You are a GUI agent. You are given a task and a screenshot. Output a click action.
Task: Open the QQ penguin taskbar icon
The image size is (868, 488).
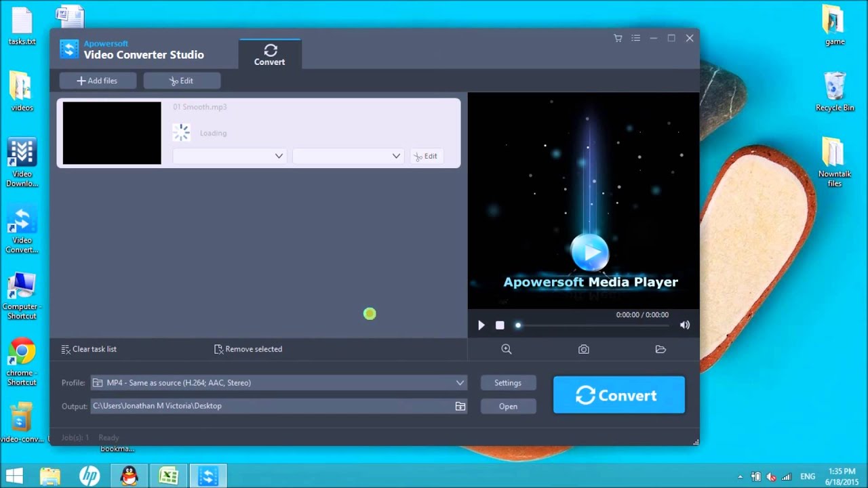(129, 476)
